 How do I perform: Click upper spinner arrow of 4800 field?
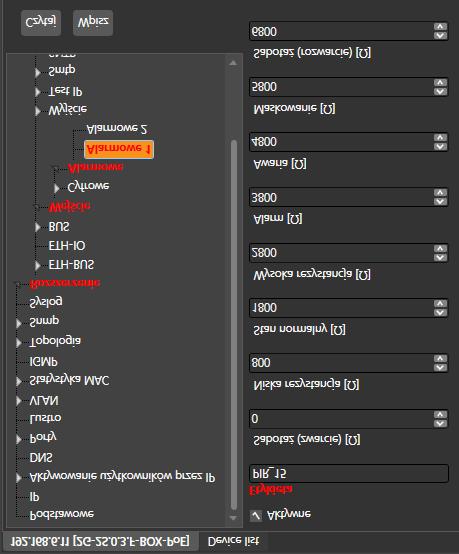pos(440,137)
